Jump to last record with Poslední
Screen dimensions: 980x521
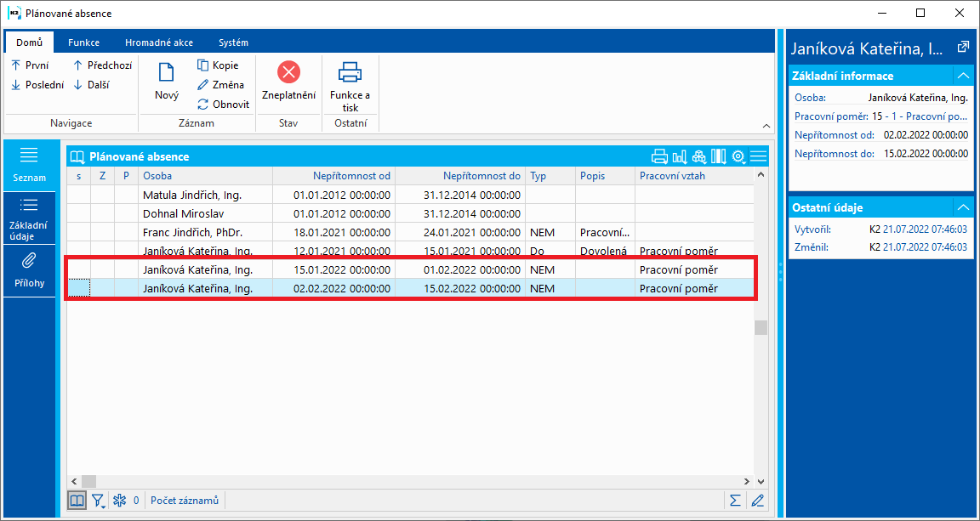pyautogui.click(x=37, y=85)
